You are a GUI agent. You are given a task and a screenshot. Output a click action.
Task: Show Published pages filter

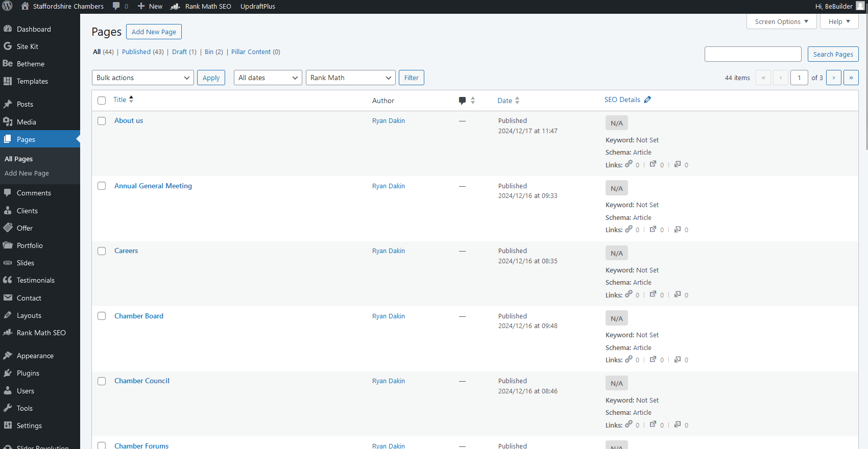click(x=136, y=52)
